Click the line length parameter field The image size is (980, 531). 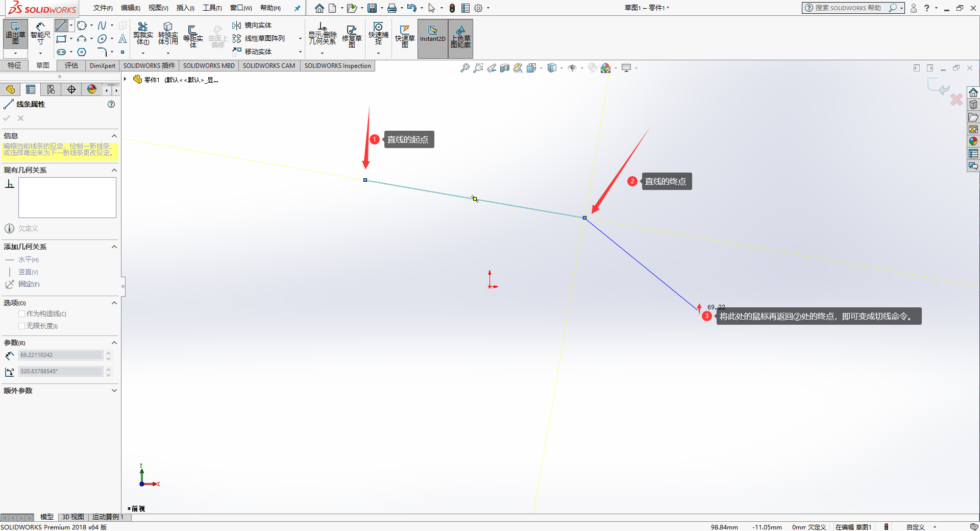(61, 355)
